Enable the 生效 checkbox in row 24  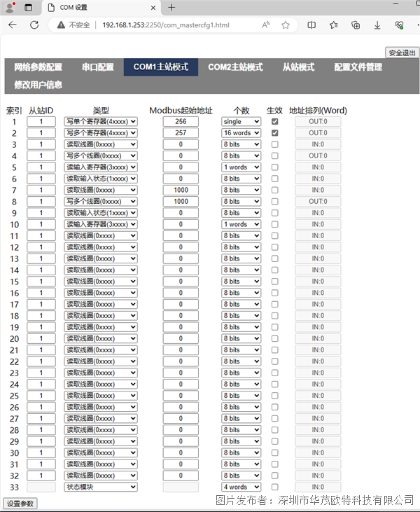tap(275, 385)
